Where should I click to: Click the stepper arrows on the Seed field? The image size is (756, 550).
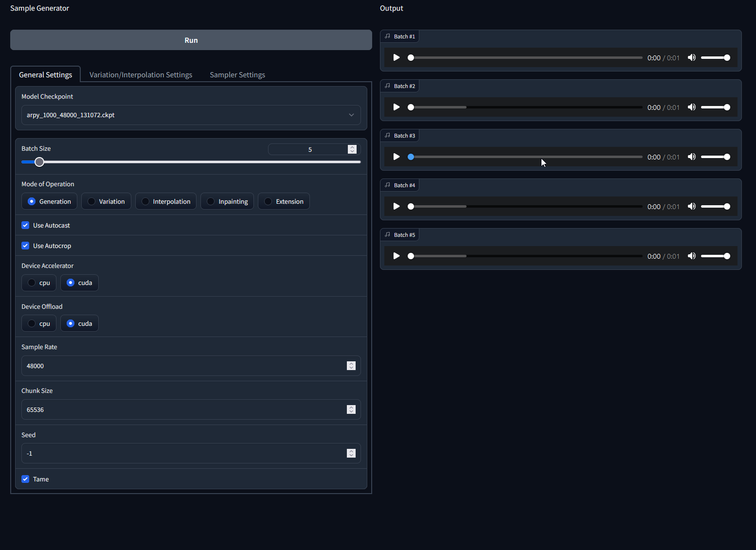coord(351,453)
